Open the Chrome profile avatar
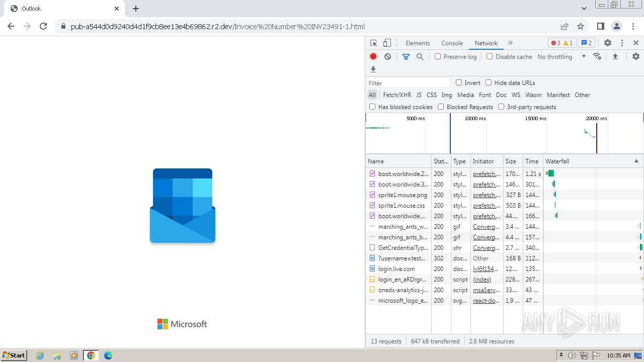644x362 pixels. pyautogui.click(x=616, y=26)
